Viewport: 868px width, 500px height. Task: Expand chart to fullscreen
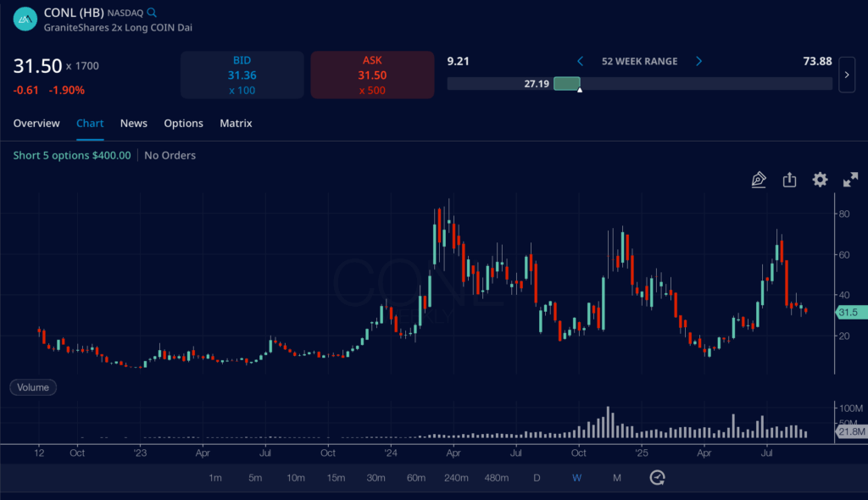tap(849, 180)
